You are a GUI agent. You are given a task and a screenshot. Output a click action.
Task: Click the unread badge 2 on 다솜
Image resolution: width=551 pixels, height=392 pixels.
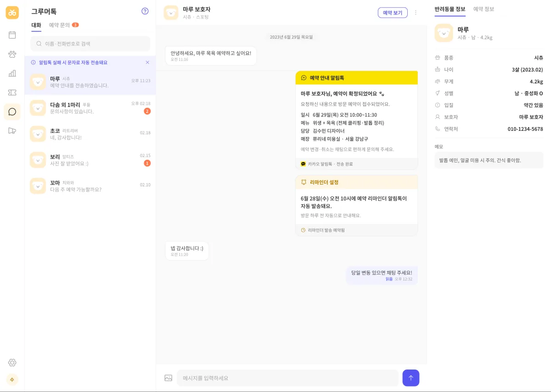coord(147,111)
